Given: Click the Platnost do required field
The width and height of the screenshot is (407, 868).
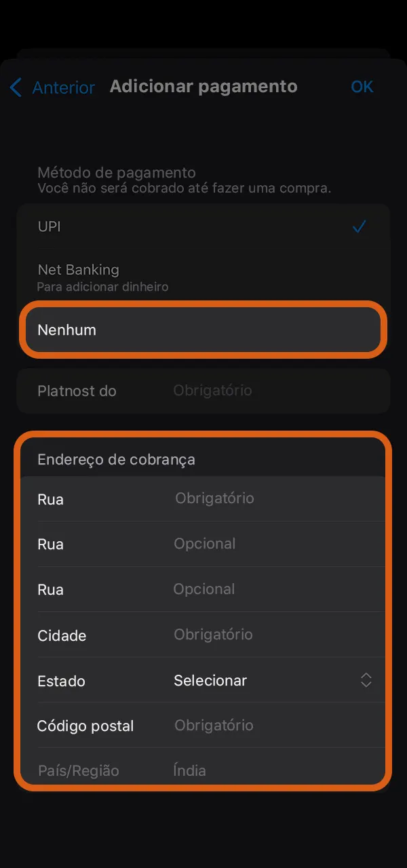Looking at the screenshot, I should [x=203, y=391].
